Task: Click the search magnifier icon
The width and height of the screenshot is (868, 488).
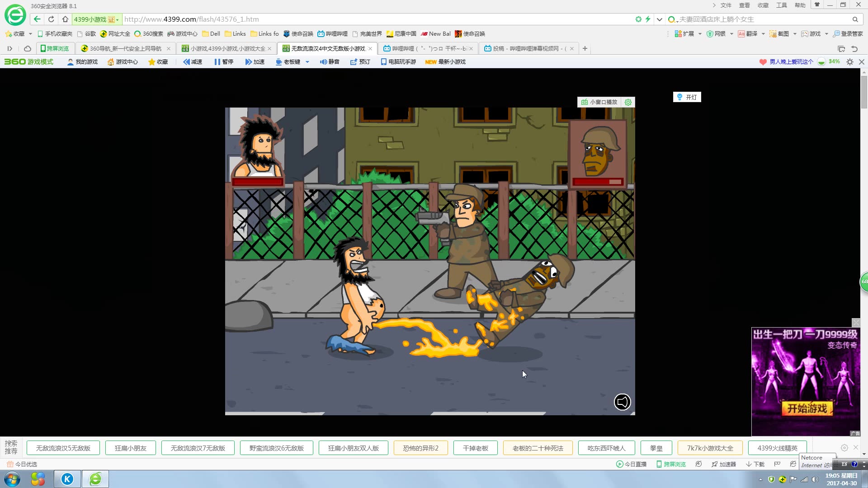Action: (855, 19)
